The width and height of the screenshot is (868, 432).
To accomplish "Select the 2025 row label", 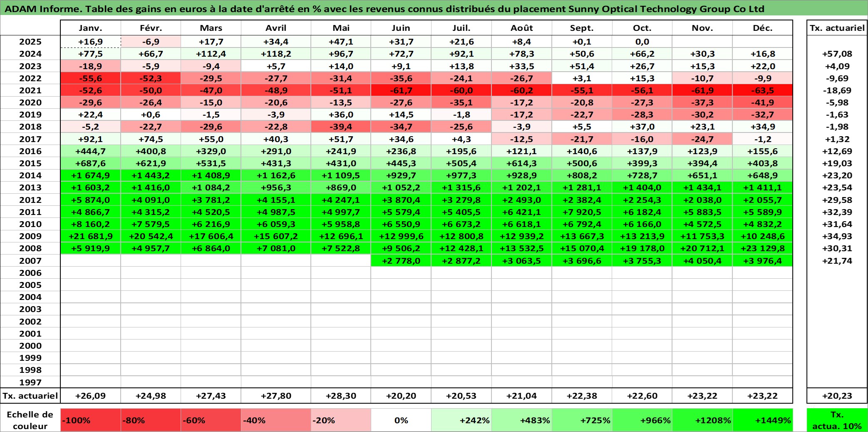I will (30, 42).
